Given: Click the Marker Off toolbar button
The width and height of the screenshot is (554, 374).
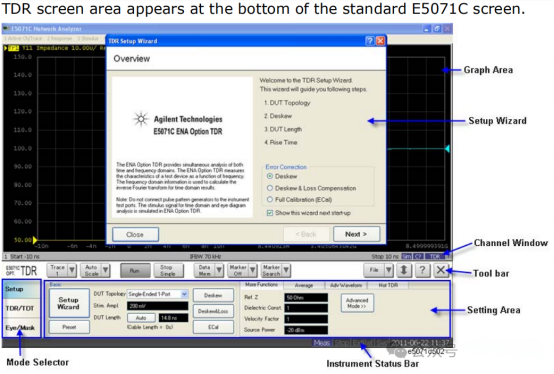Looking at the screenshot, I should click(238, 271).
